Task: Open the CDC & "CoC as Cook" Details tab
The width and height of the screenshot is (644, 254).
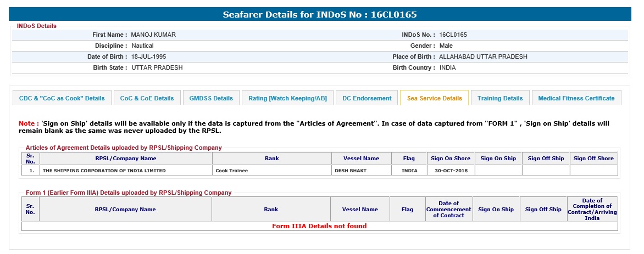Action: [62, 98]
